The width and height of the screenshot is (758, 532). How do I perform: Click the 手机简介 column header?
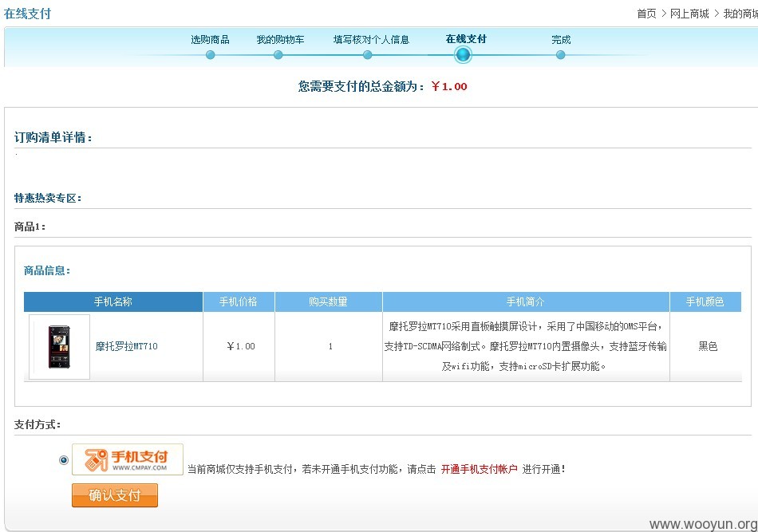click(x=526, y=302)
